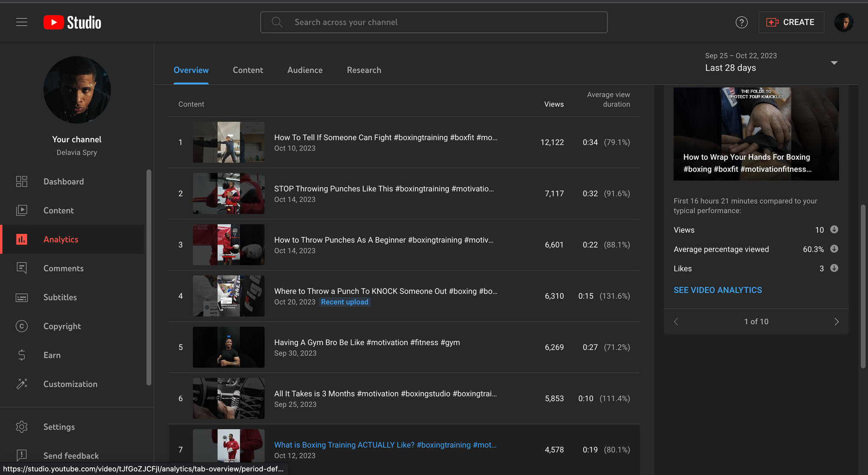The height and width of the screenshot is (475, 868).
Task: Switch to the Research tab
Action: point(364,70)
